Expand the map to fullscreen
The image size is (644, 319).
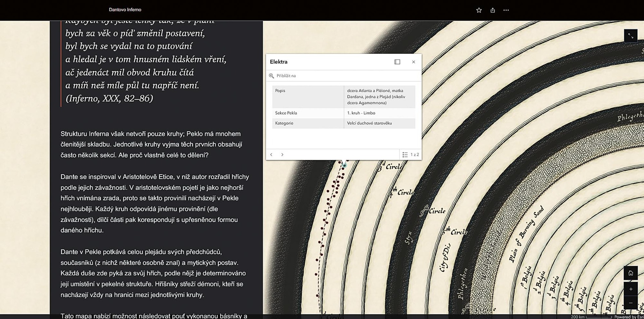coord(630,36)
